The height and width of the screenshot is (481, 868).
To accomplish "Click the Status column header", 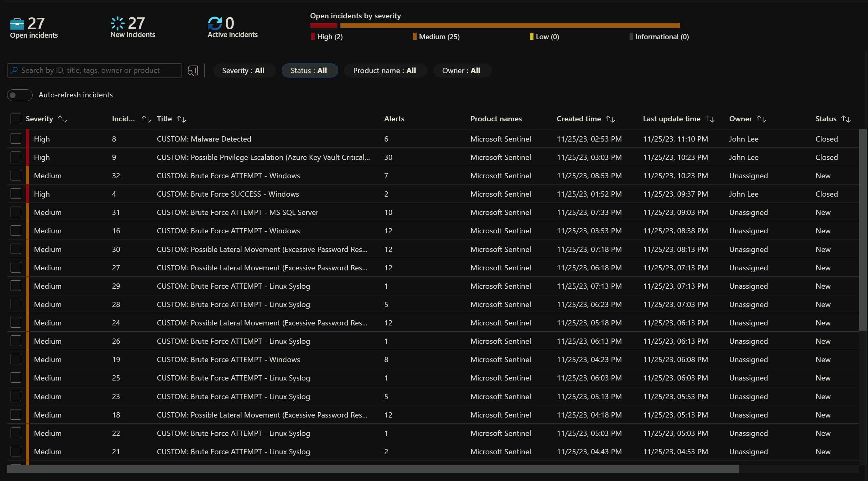I will pyautogui.click(x=826, y=119).
